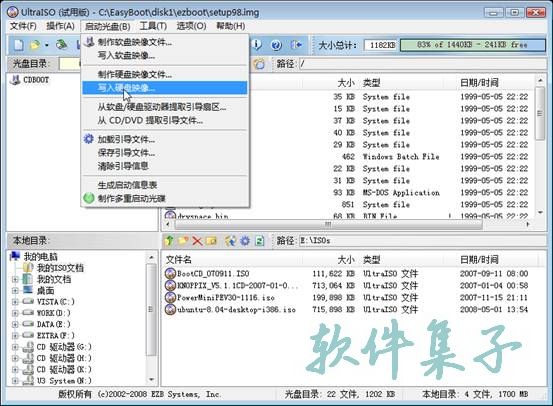
Task: Select 制作硬盘映像文件... menu entry
Action: coord(165,74)
